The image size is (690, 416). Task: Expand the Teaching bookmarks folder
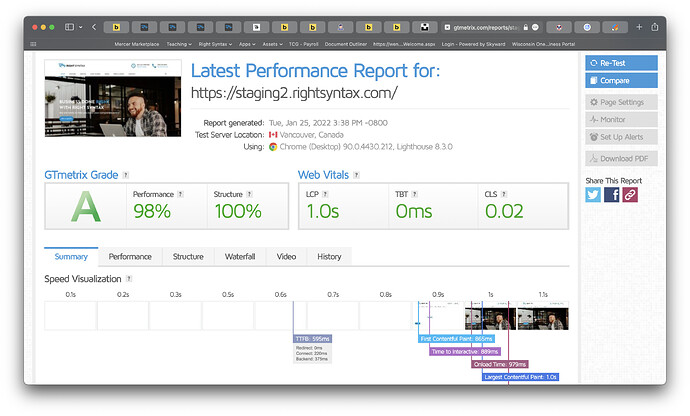[179, 44]
